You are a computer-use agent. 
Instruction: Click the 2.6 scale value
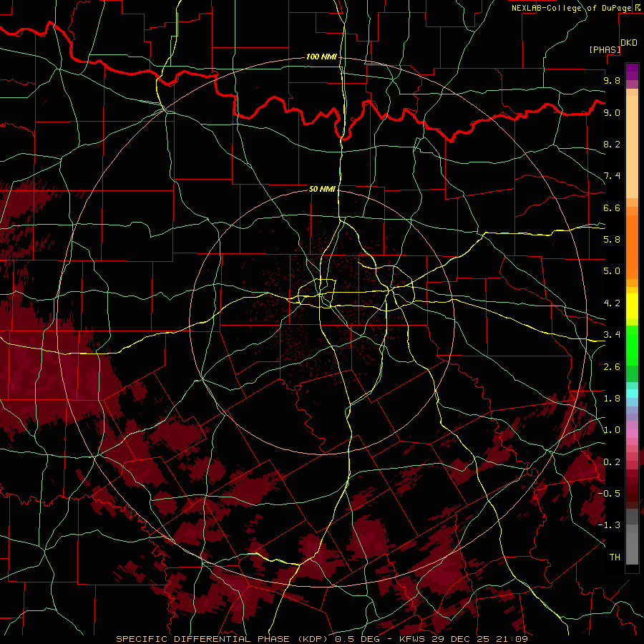pos(612,367)
